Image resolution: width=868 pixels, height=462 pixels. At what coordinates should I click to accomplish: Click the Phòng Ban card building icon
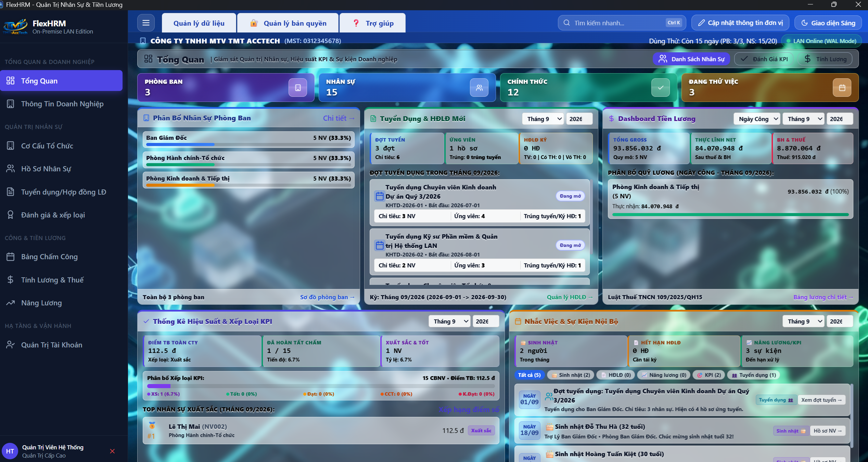298,88
